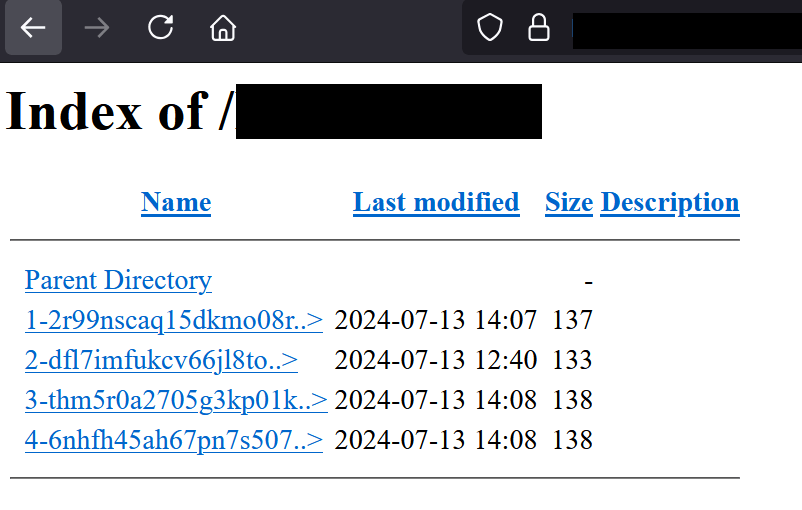The width and height of the screenshot is (802, 510).
Task: Open the file starting with 1-2r99nscaq15dkmo08r
Action: coord(174,320)
